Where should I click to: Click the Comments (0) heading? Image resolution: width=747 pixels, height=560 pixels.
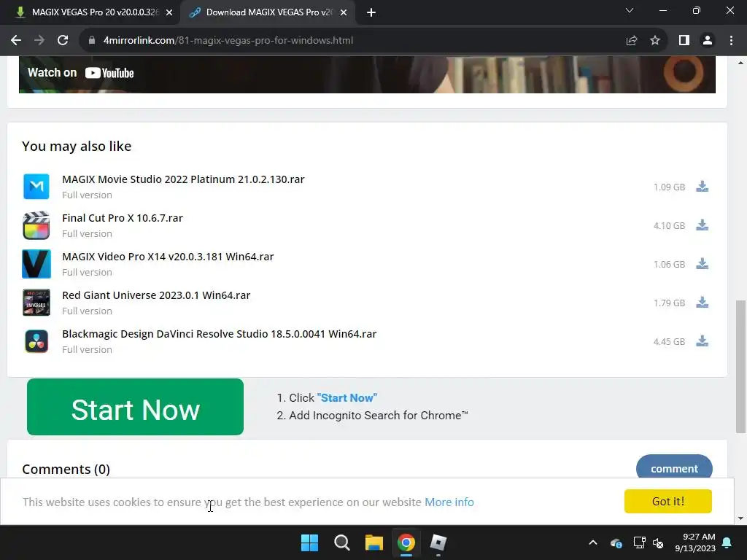click(66, 469)
